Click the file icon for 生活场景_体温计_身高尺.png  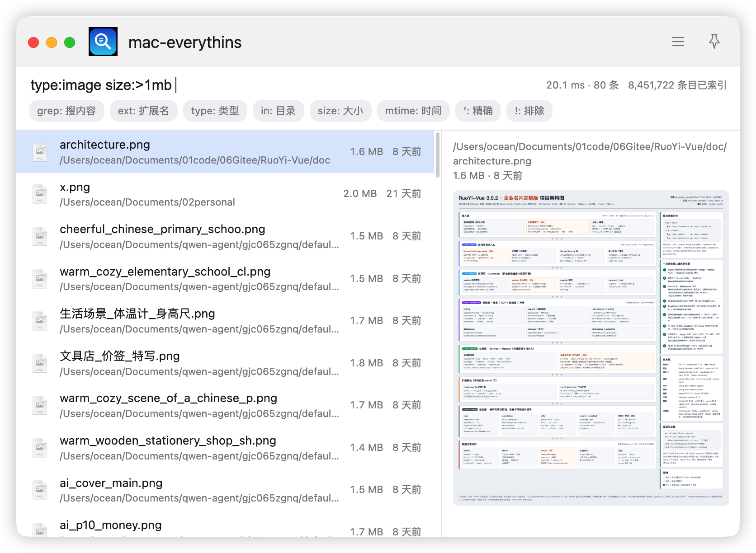point(40,321)
